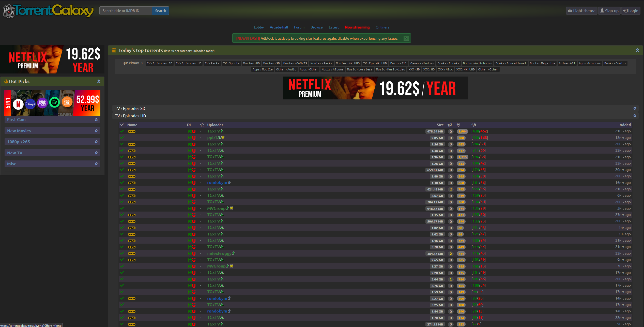Open the Now streaming nav item
This screenshot has width=644, height=327.
click(x=357, y=27)
